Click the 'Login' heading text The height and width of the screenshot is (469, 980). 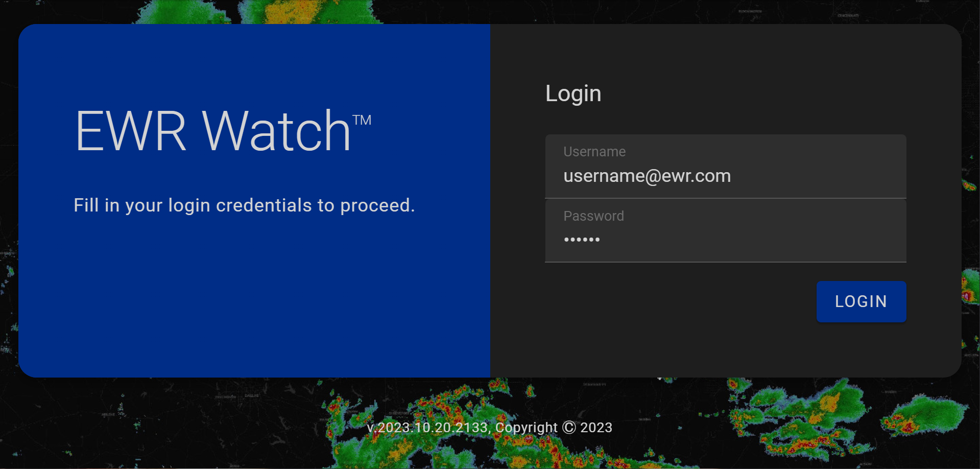(x=573, y=93)
